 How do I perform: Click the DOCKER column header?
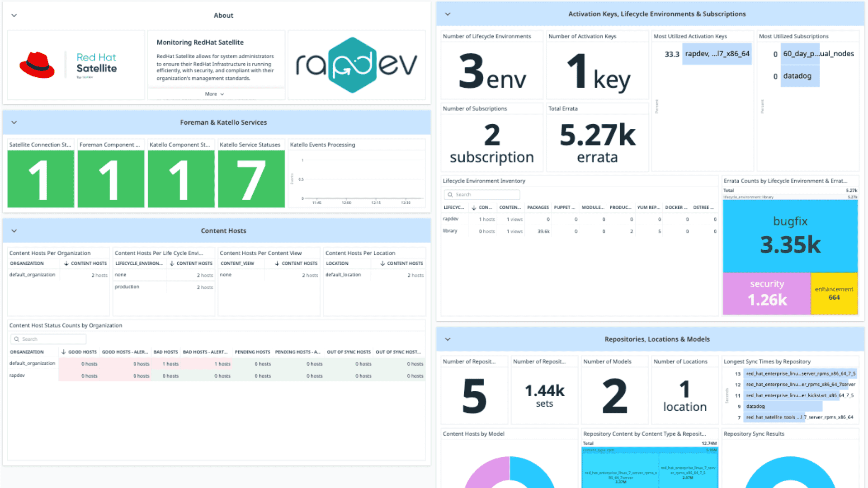[x=676, y=208]
